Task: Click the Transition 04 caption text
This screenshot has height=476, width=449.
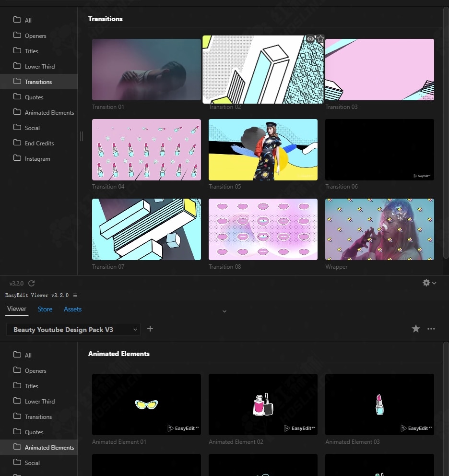Action: 108,186
